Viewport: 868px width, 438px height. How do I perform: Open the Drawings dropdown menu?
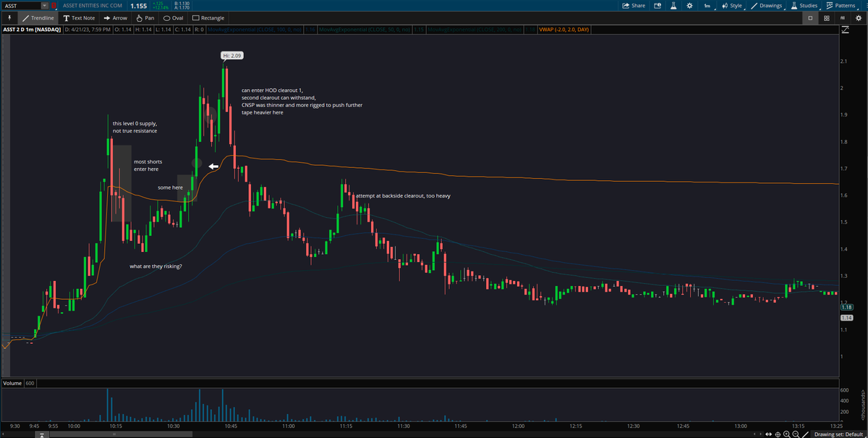(x=767, y=6)
